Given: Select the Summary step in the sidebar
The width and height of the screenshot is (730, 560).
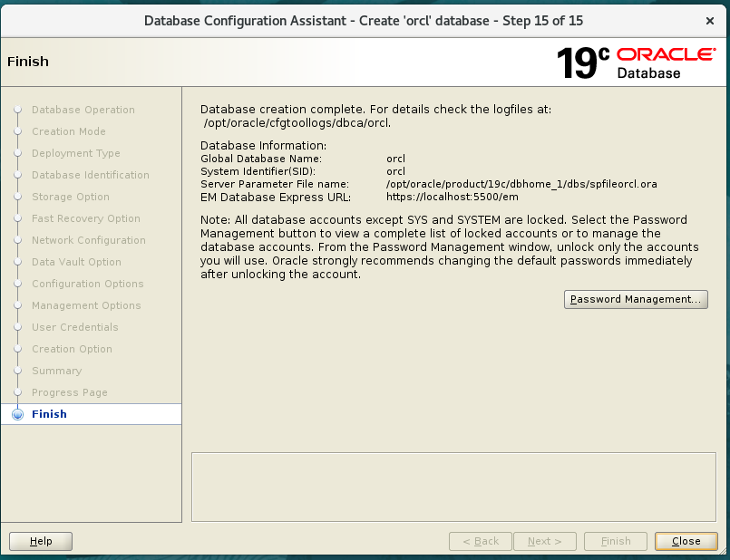Looking at the screenshot, I should click(57, 371).
